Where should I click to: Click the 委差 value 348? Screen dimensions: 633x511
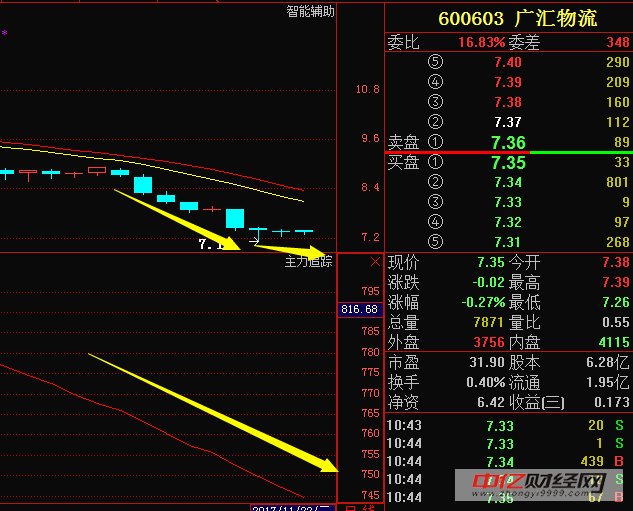[618, 42]
